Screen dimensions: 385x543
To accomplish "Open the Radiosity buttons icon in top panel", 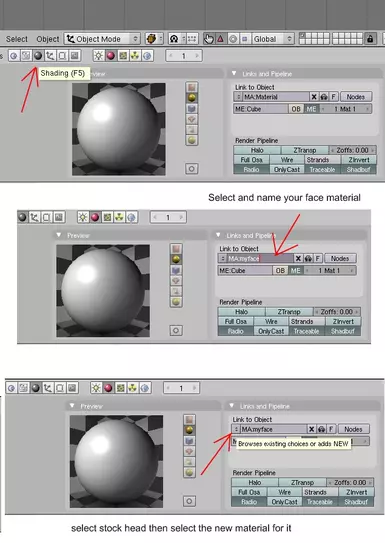I will [135, 55].
